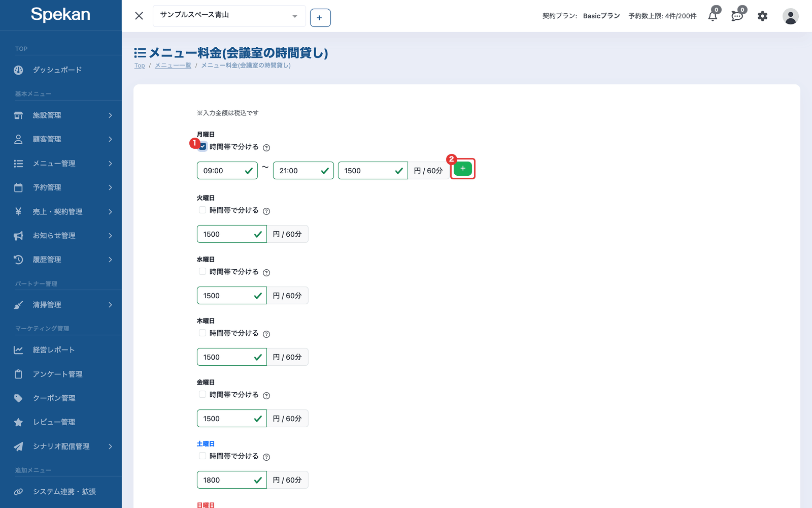812x508 pixels.
Task: Click the plus button beside space selector
Action: [320, 18]
